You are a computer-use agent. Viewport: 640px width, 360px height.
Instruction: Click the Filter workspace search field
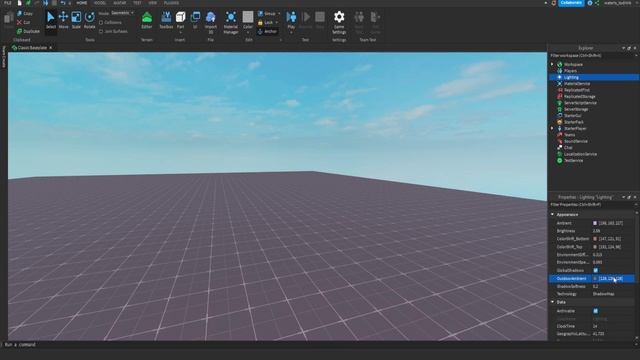pos(592,56)
